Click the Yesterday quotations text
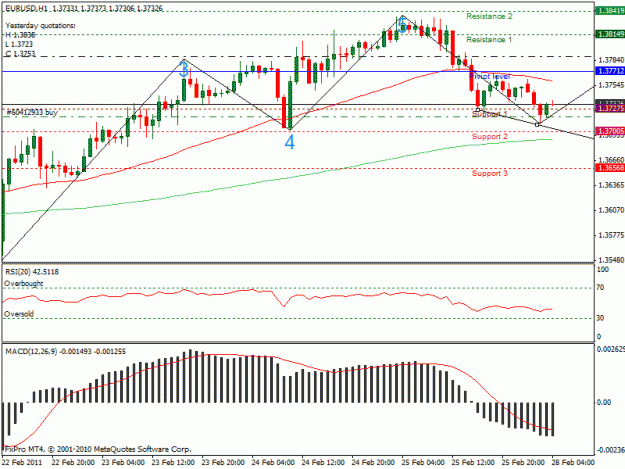The image size is (625, 469). [40, 26]
